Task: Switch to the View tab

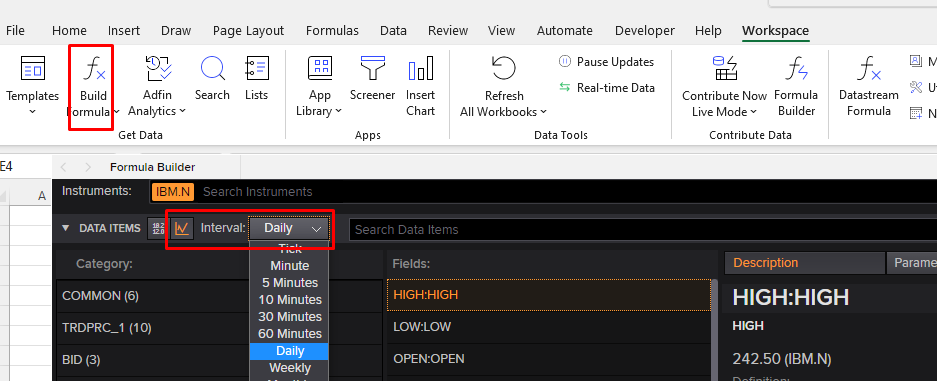Action: point(501,30)
